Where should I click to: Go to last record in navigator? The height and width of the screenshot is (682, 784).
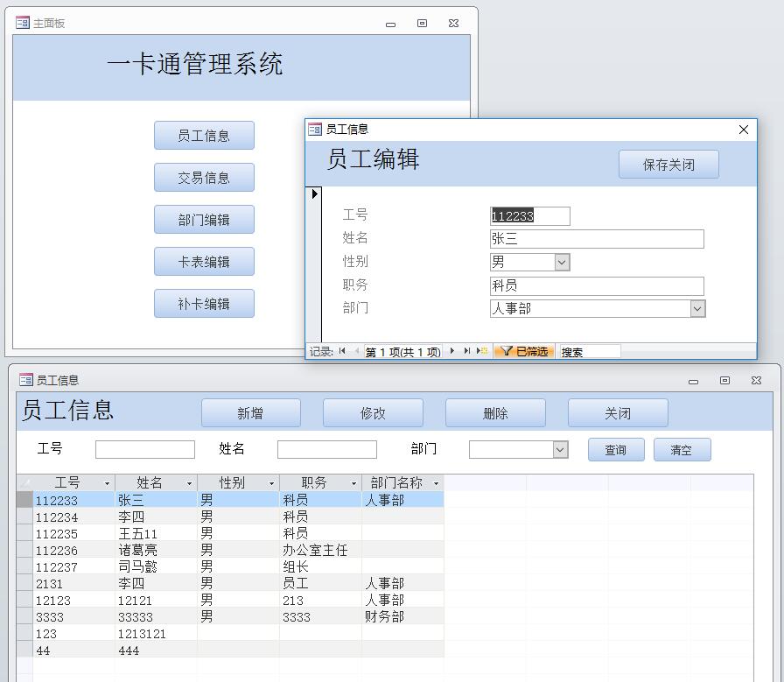467,351
